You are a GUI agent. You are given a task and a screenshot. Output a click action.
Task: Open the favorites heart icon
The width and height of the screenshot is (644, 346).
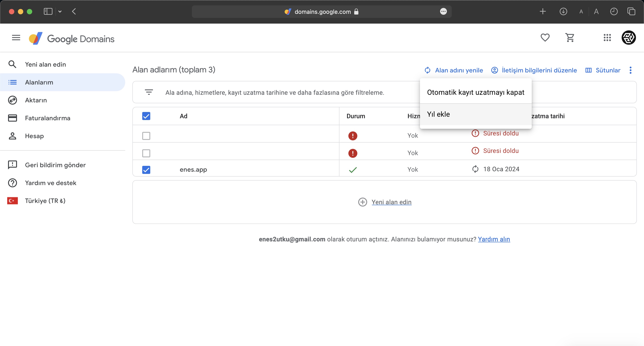coord(545,38)
